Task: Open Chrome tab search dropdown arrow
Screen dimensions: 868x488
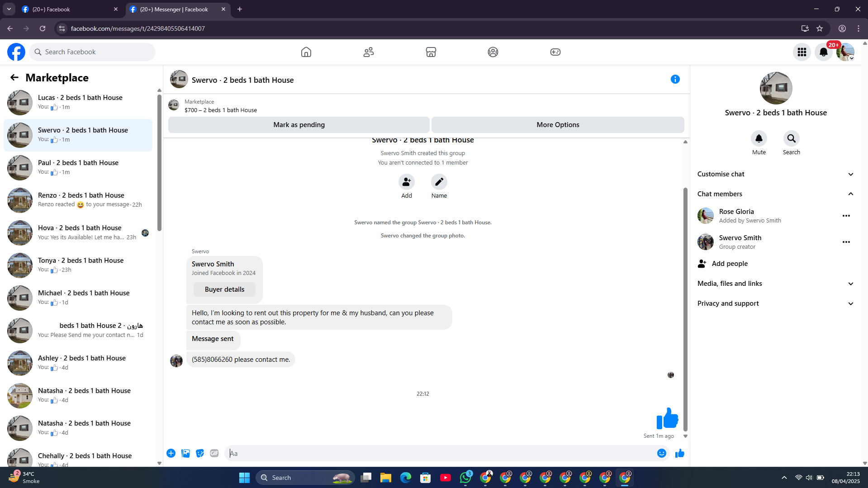Action: click(9, 9)
